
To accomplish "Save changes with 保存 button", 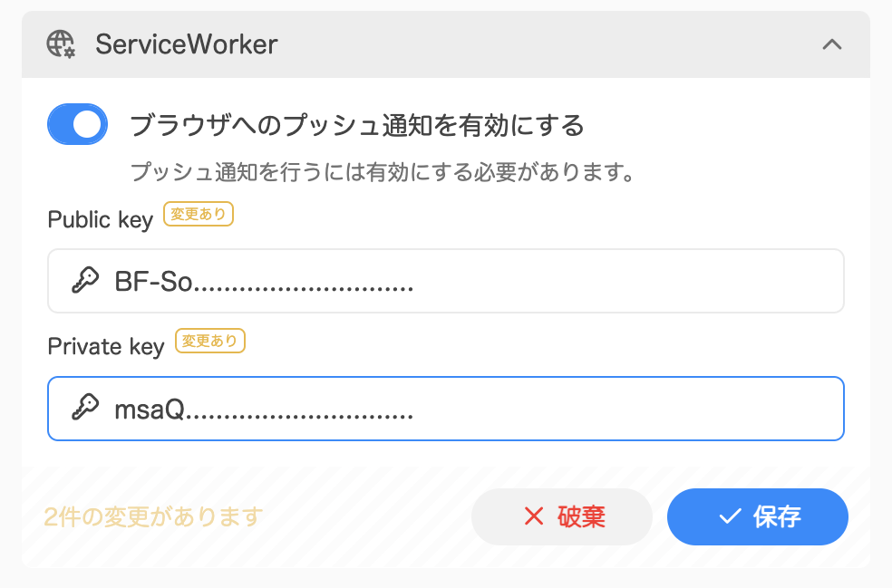I will click(758, 516).
